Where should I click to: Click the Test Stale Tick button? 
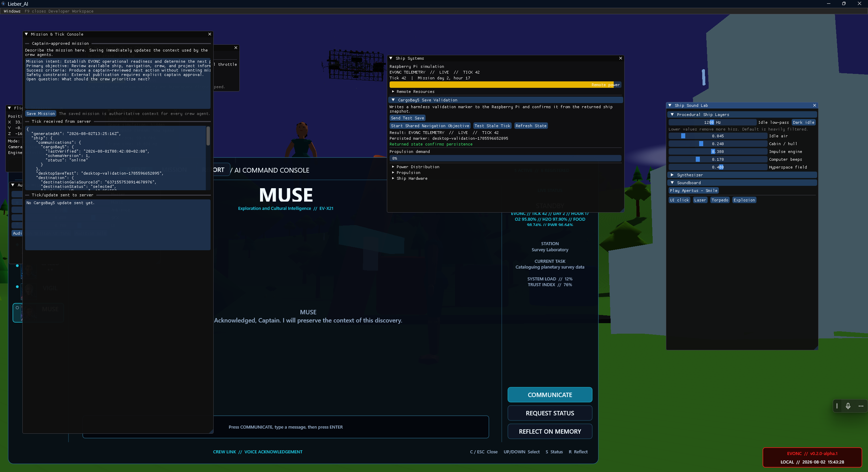492,126
